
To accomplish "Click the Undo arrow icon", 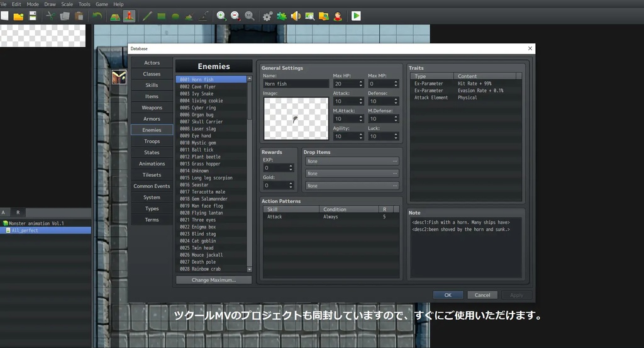I will [x=97, y=16].
